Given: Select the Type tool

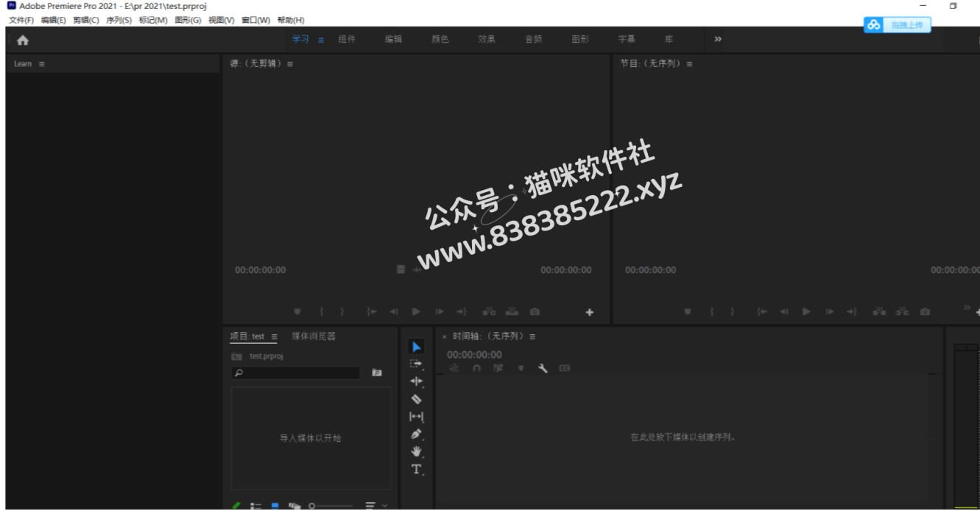Looking at the screenshot, I should [x=417, y=469].
